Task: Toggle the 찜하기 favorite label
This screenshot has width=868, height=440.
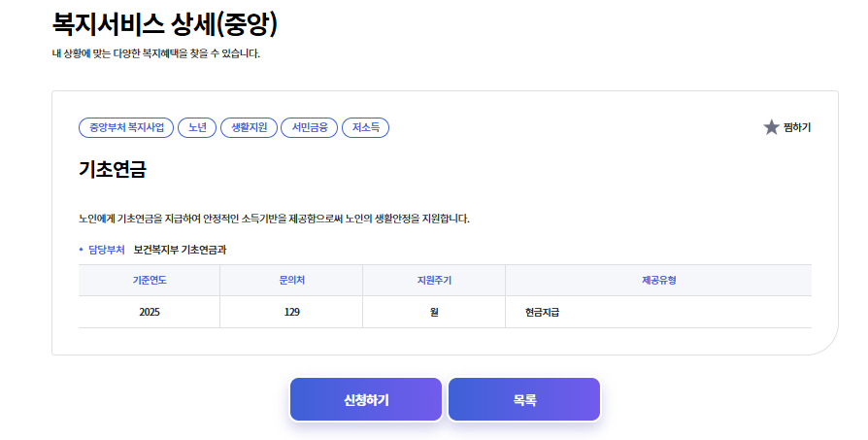Action: (x=796, y=127)
